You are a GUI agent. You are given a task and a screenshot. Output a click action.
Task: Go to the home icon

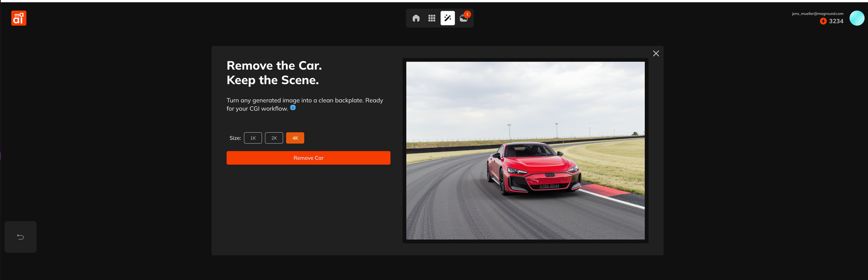[x=416, y=18]
